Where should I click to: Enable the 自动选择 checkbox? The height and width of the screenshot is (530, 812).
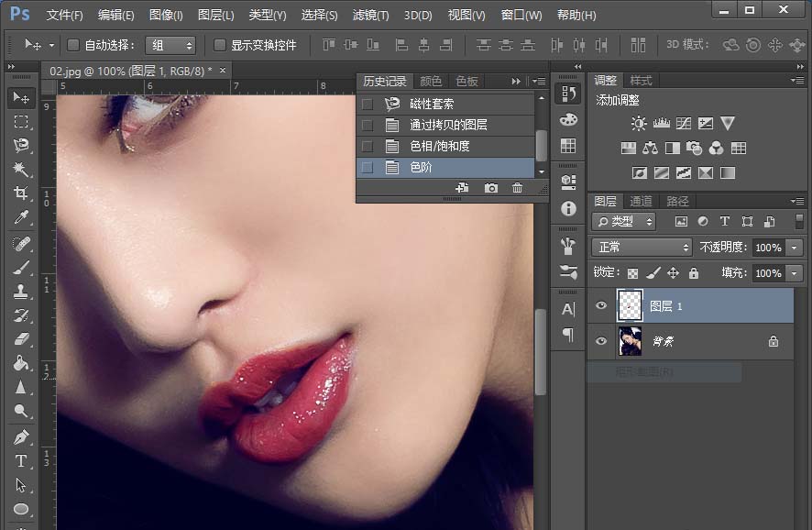point(73,45)
